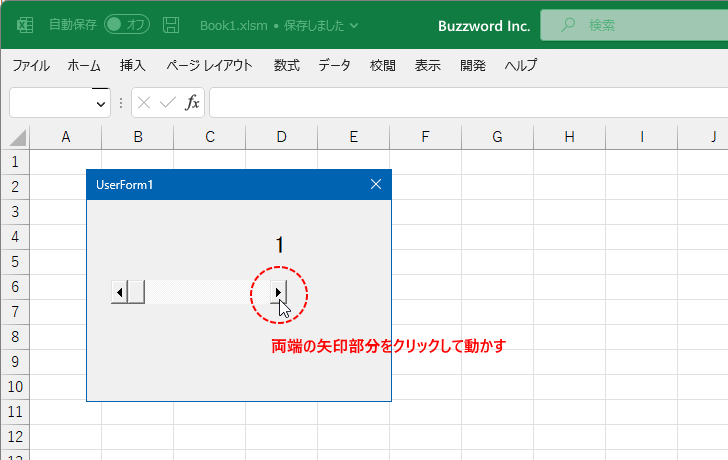The width and height of the screenshot is (728, 460).
Task: Click the insert function fx icon
Action: pos(192,103)
